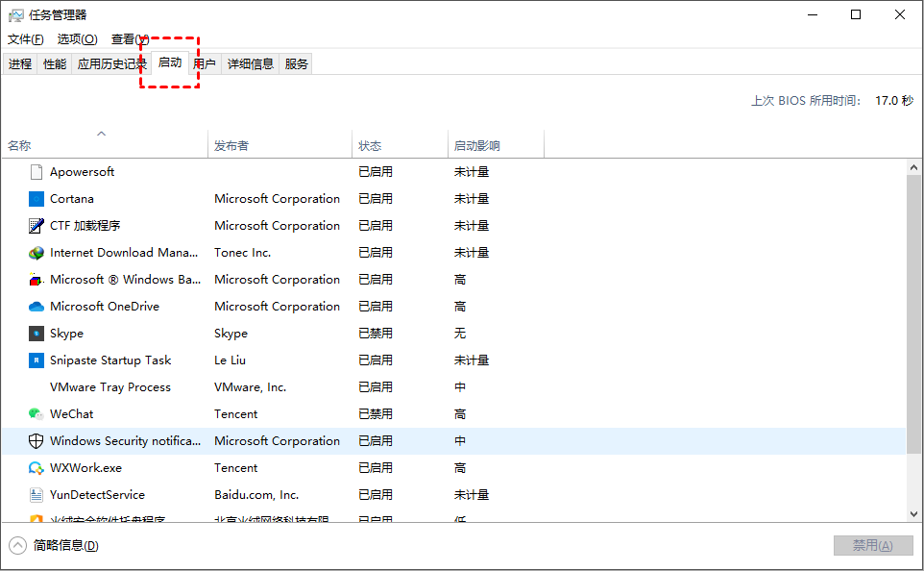Screen dimensions: 924x571
Task: Switch to the 进程 tab
Action: tap(20, 63)
